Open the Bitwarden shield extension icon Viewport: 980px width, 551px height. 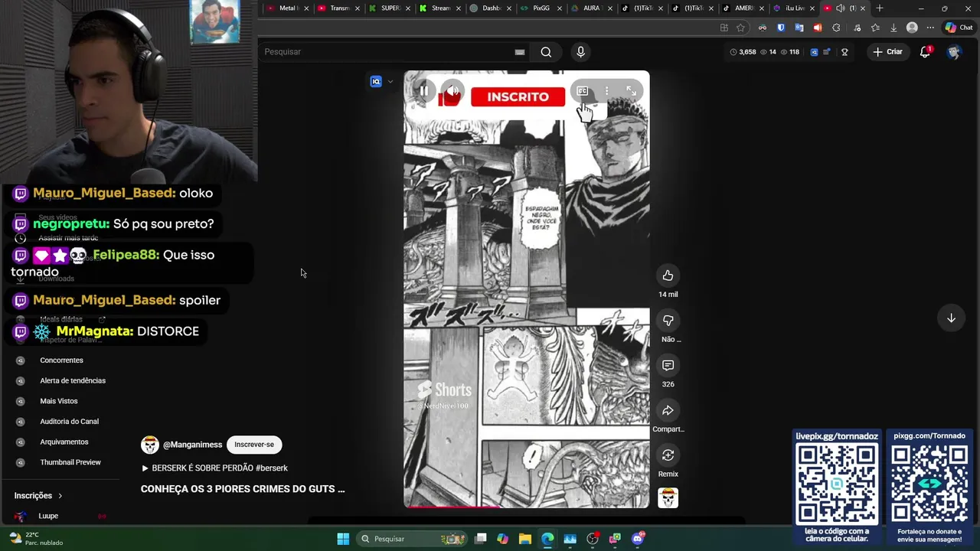point(781,28)
